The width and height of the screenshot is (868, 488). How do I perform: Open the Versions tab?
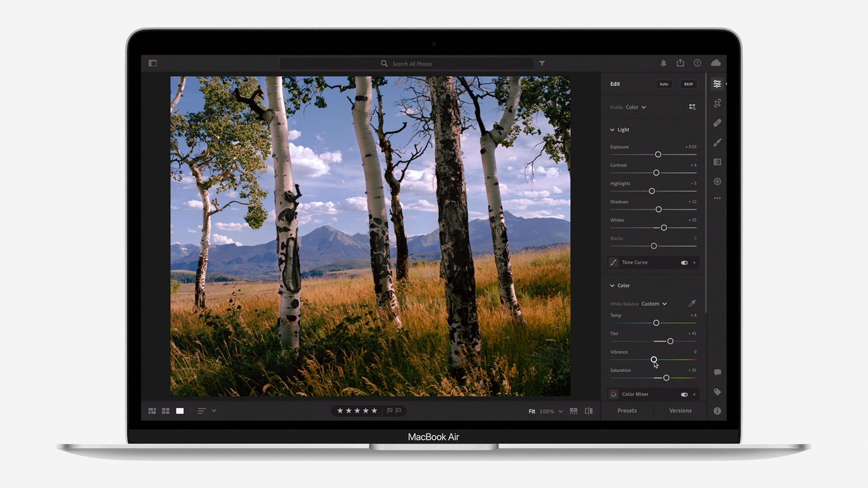coord(680,411)
